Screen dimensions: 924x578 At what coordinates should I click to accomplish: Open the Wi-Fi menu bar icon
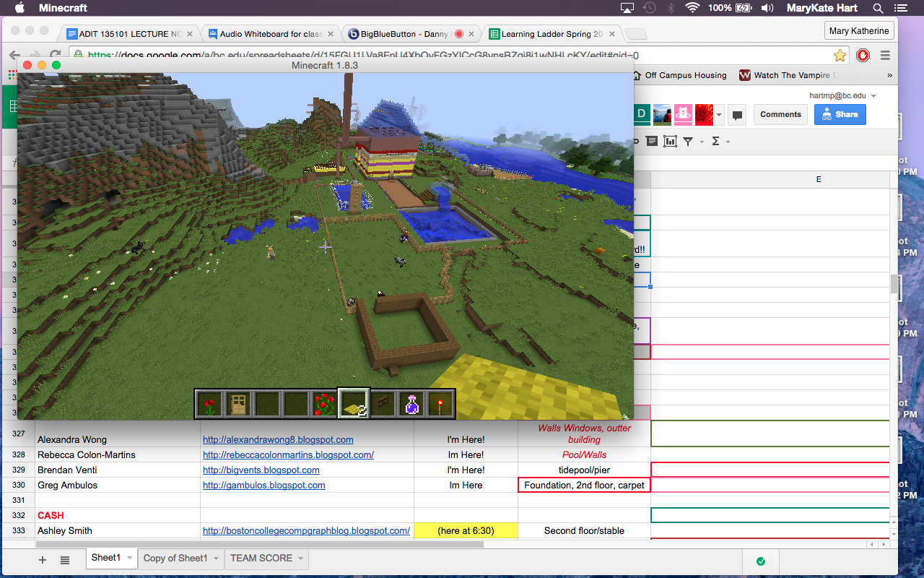pyautogui.click(x=693, y=8)
